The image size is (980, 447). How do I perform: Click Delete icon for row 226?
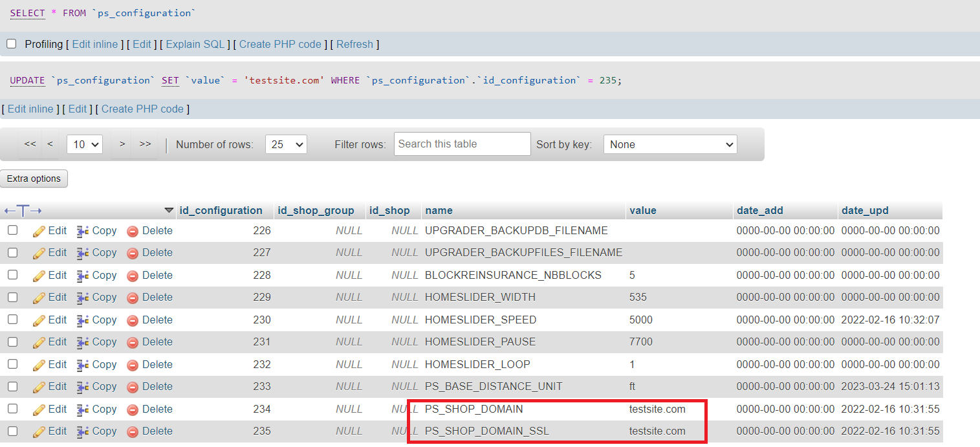coord(133,231)
